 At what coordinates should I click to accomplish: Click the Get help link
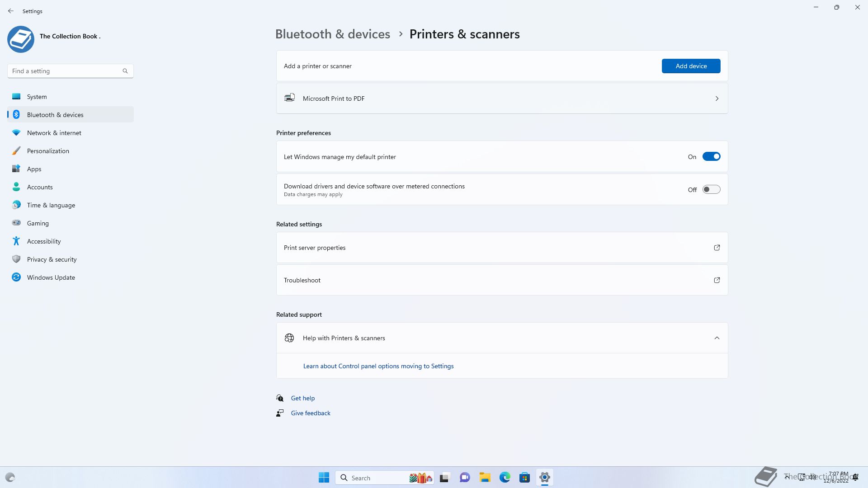pyautogui.click(x=303, y=398)
